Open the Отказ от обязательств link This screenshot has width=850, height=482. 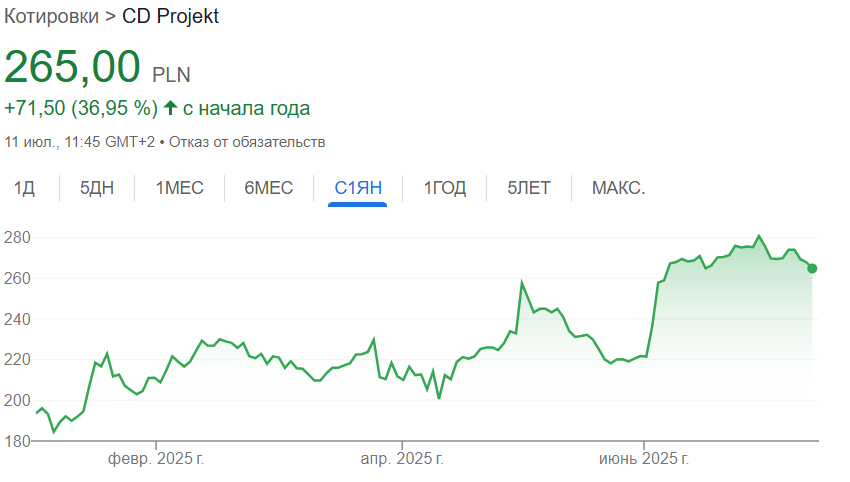coord(247,142)
